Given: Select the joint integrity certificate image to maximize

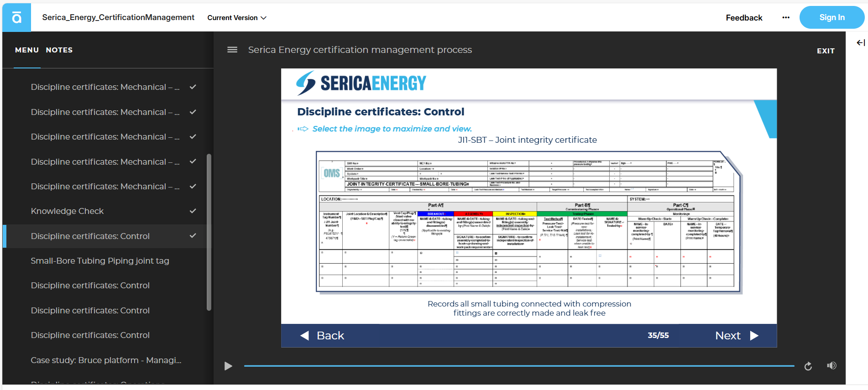Looking at the screenshot, I should point(529,222).
